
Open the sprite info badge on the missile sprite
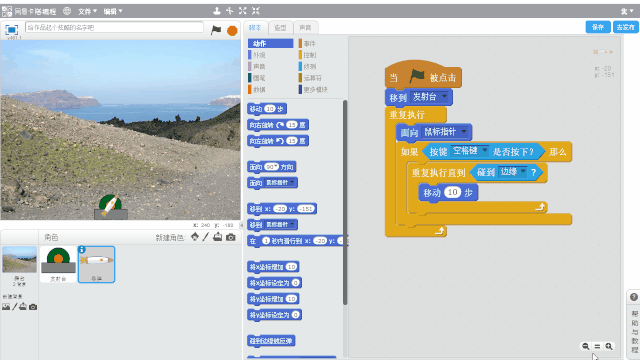(x=82, y=249)
